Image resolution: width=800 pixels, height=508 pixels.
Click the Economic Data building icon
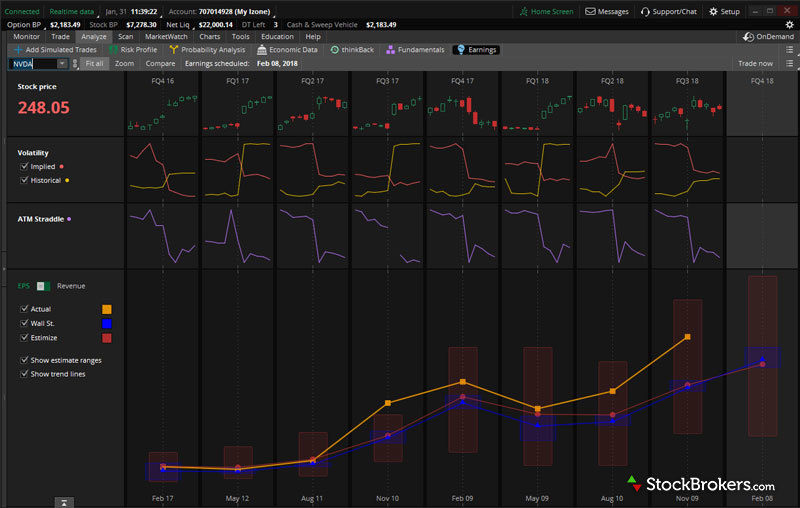pos(262,49)
